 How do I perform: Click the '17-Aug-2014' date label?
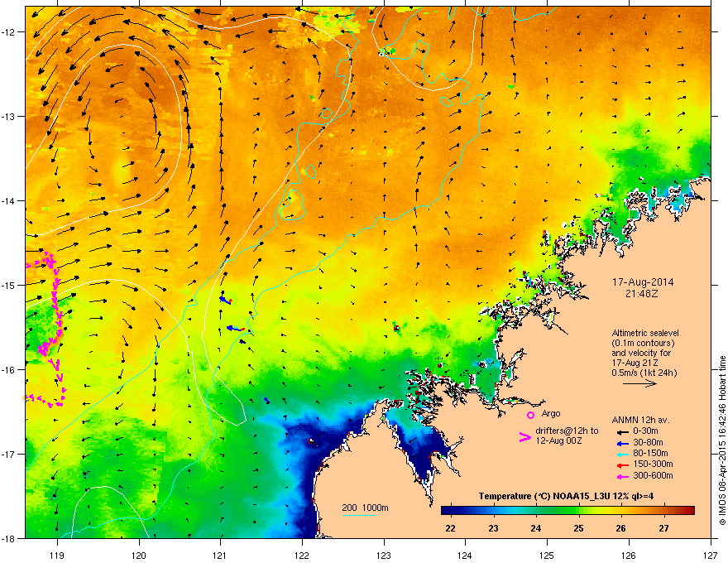point(643,282)
